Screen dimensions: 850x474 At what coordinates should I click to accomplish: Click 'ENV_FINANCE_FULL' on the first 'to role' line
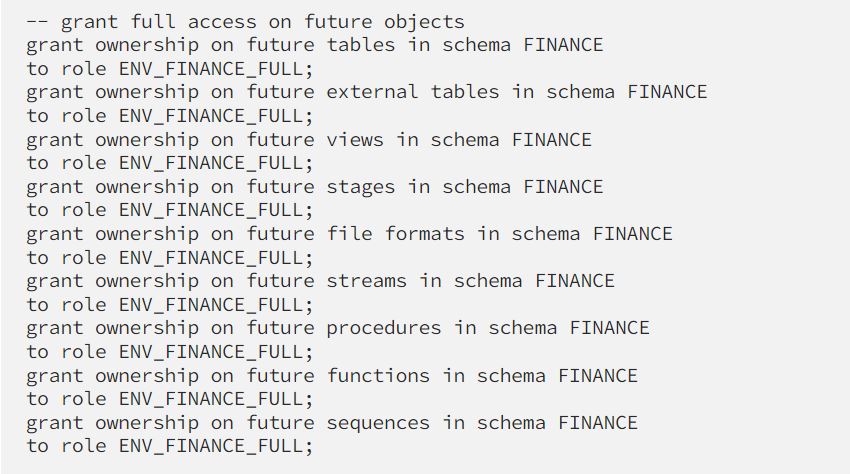coord(211,68)
